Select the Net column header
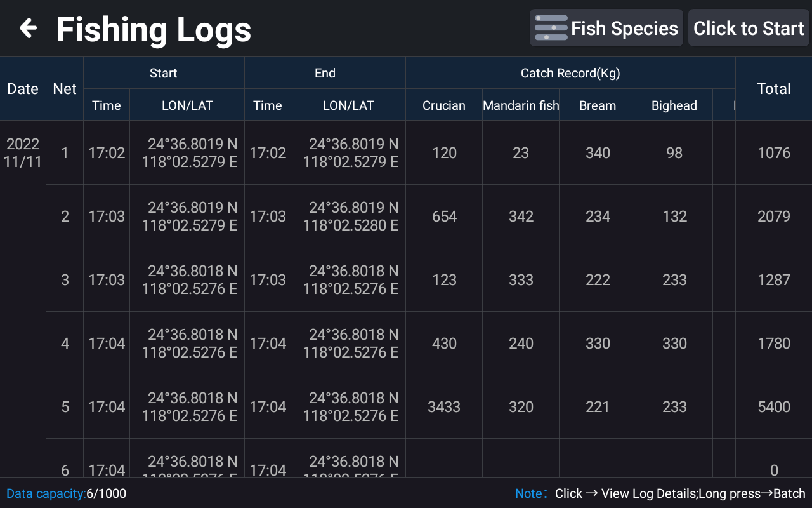 65,89
